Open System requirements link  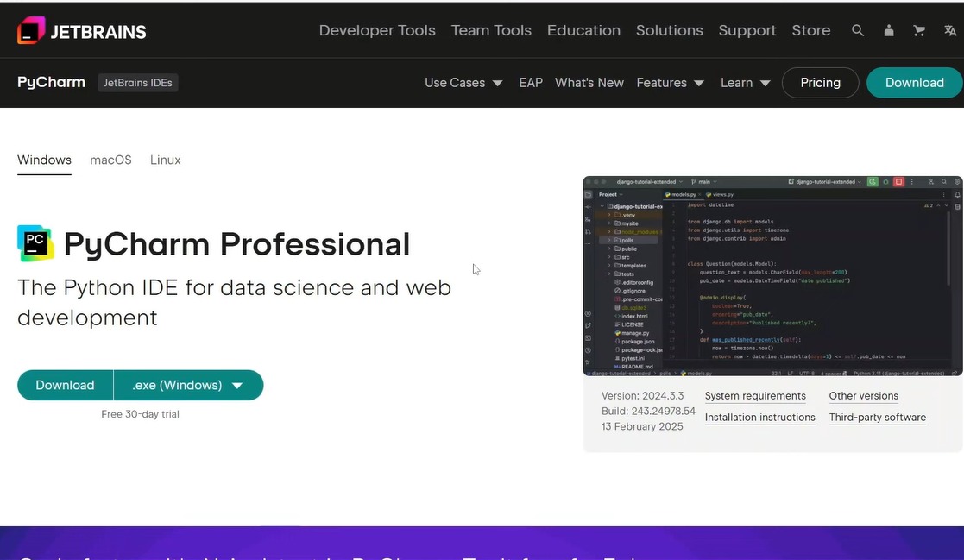[x=755, y=397]
